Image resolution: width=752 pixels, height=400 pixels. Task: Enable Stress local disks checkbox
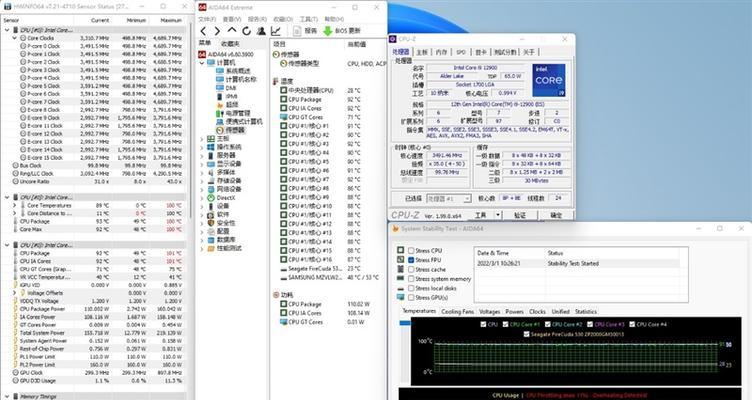411,288
